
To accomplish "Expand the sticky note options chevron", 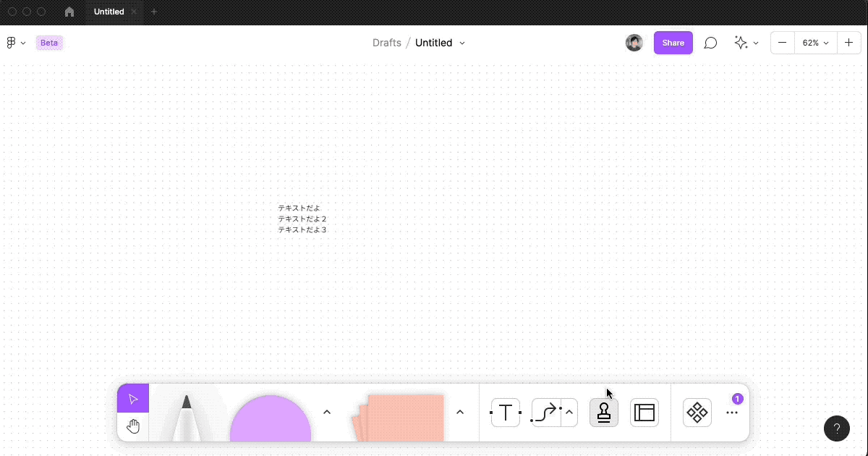I will point(459,412).
